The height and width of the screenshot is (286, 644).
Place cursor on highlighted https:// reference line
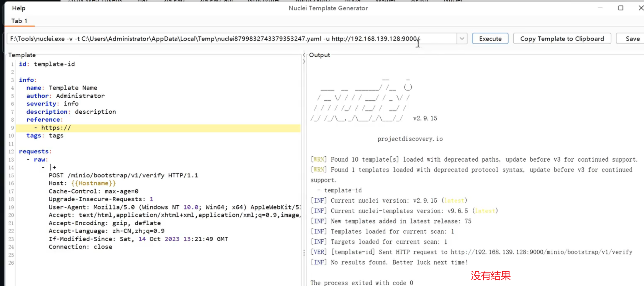click(x=56, y=128)
